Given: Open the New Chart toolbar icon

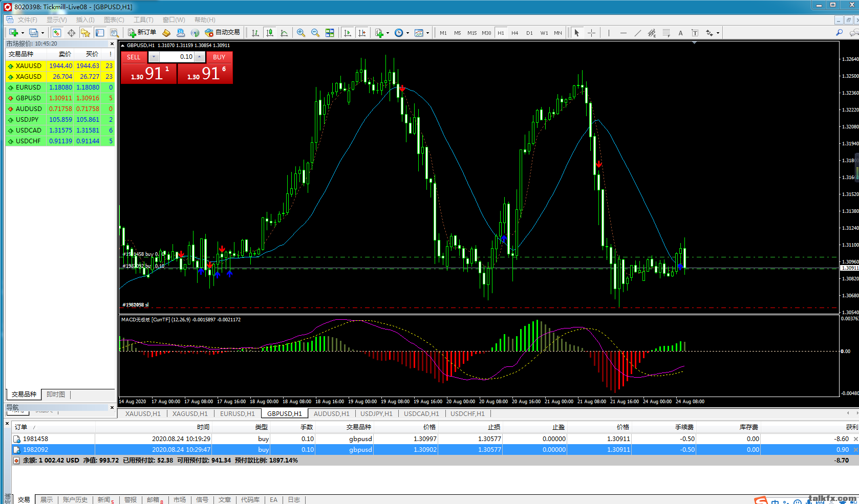Looking at the screenshot, I should tap(13, 33).
